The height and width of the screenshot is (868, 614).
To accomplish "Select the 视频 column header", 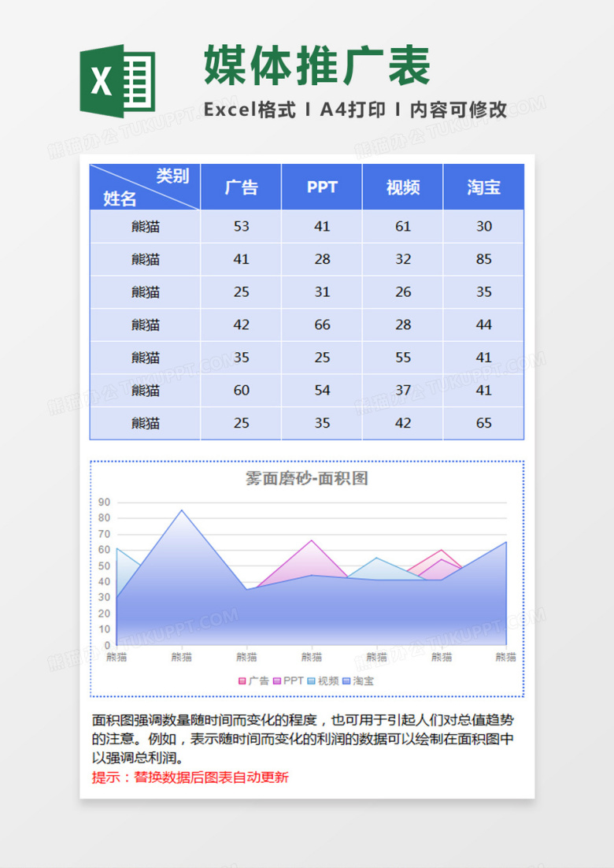I will pos(403,187).
